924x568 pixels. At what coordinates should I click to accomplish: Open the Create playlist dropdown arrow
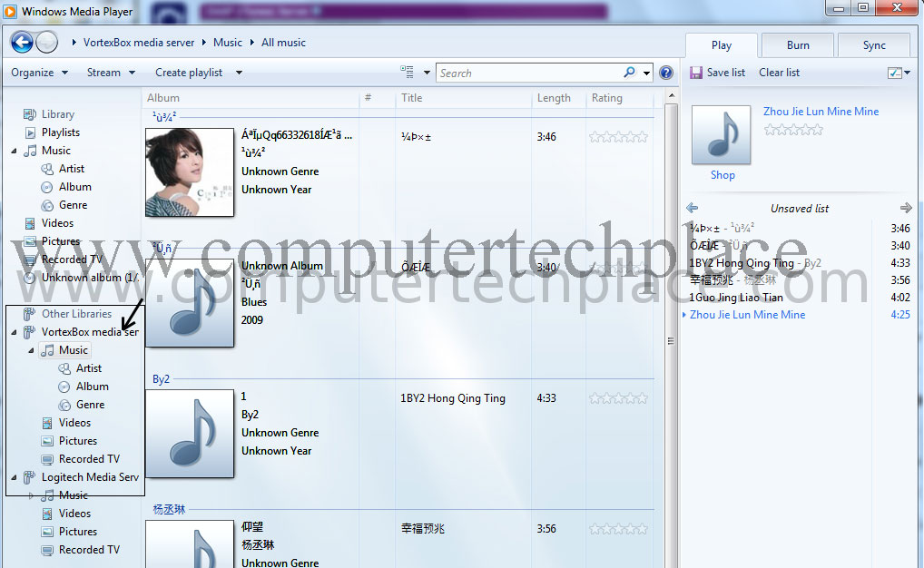pyautogui.click(x=239, y=73)
